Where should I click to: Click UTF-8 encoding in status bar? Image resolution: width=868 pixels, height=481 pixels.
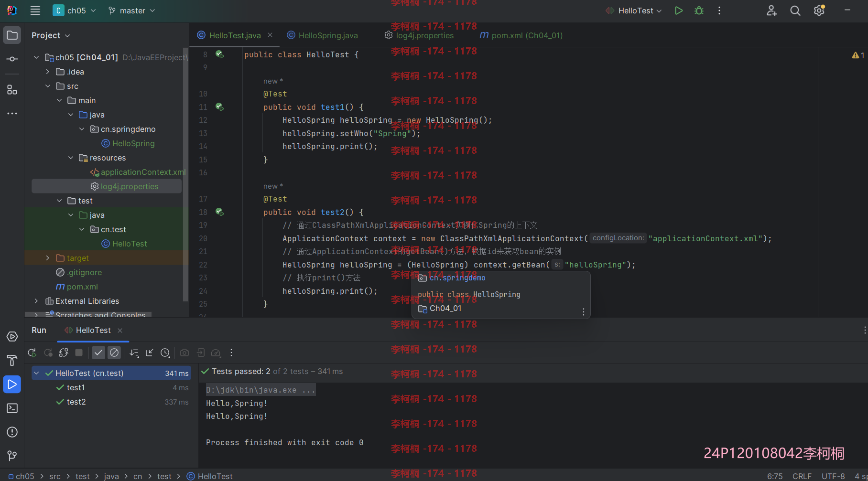(x=833, y=476)
